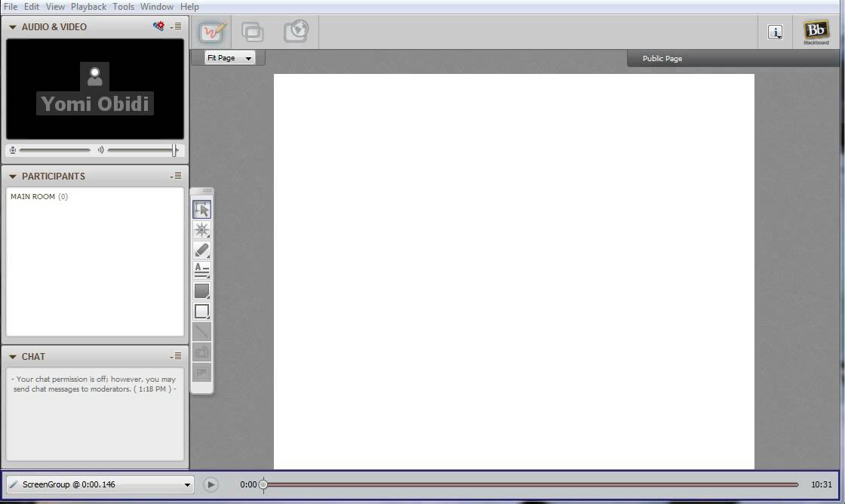Click the 10:31 total duration label
The image size is (845, 504).
point(822,484)
